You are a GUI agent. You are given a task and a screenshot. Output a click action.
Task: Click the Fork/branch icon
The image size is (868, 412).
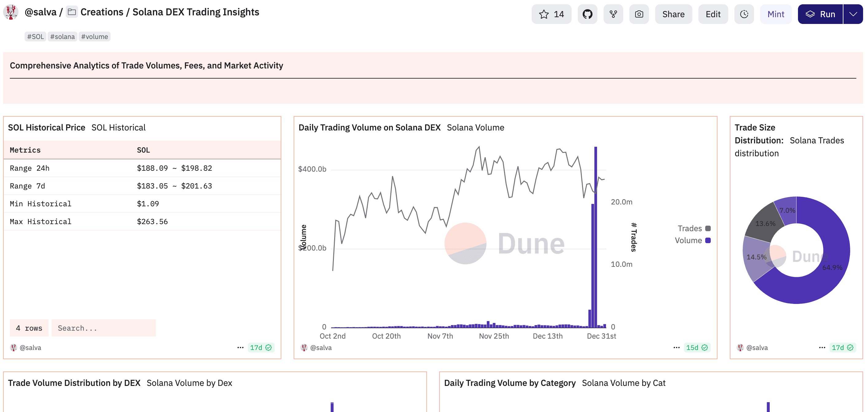tap(614, 14)
